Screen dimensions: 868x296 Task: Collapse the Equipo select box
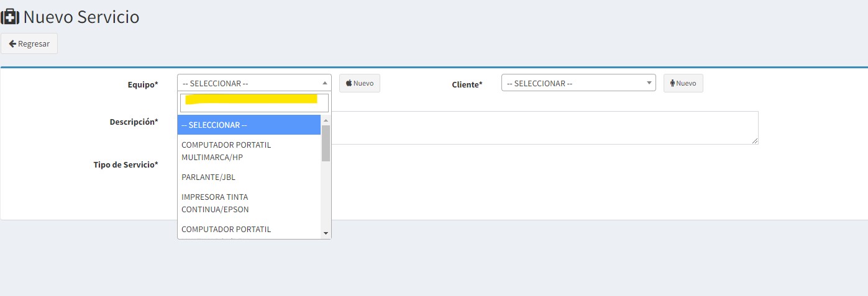pyautogui.click(x=254, y=83)
